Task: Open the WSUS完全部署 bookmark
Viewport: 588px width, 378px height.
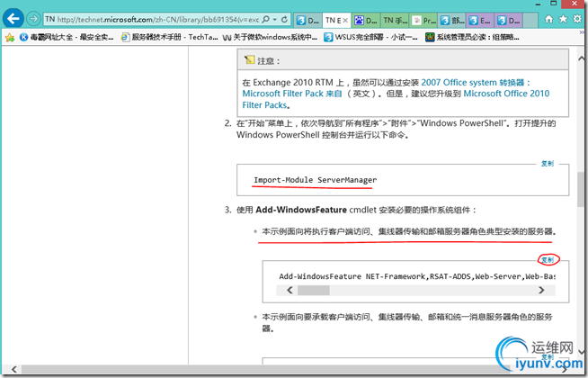Action: point(370,37)
